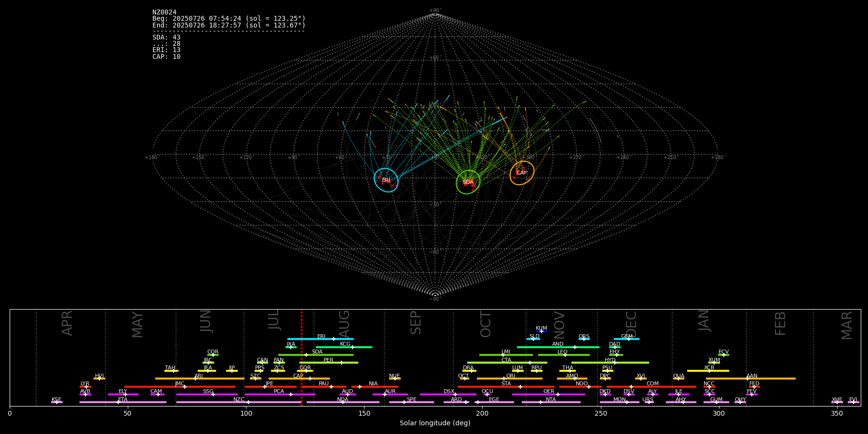Image resolution: width=868 pixels, height=434 pixels.
Task: Click the XCB shower label in timeline
Action: 709,368
